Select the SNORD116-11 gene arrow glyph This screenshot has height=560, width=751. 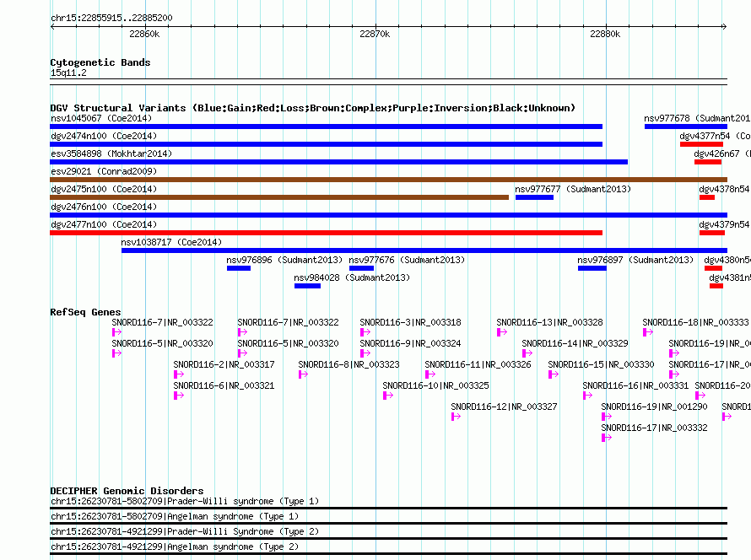click(x=430, y=374)
